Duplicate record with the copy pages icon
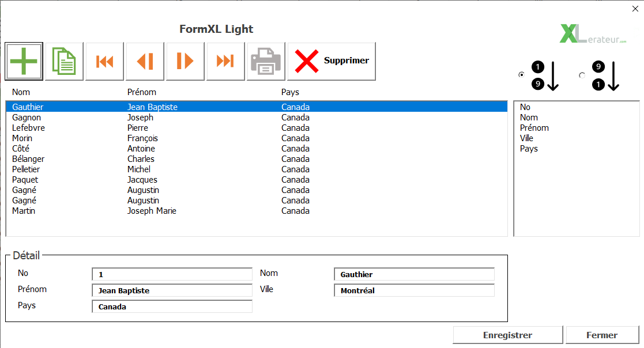This screenshot has width=644, height=348. (64, 61)
